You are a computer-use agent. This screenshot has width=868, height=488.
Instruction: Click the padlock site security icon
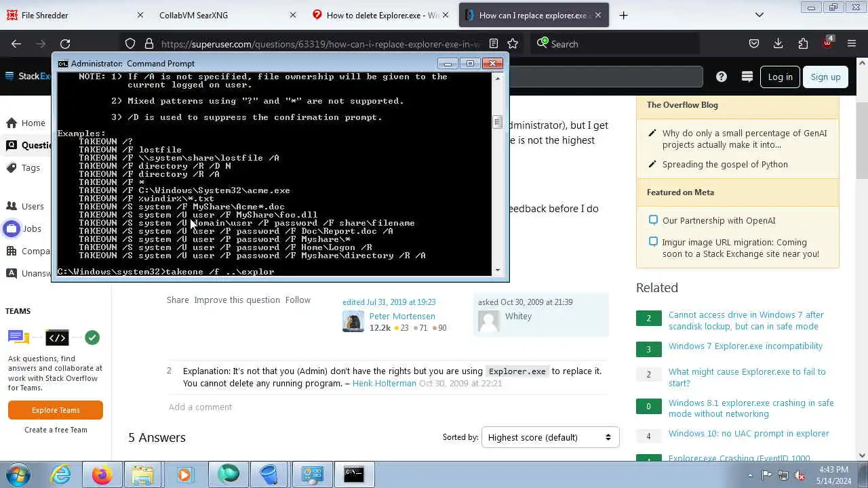pos(149,43)
